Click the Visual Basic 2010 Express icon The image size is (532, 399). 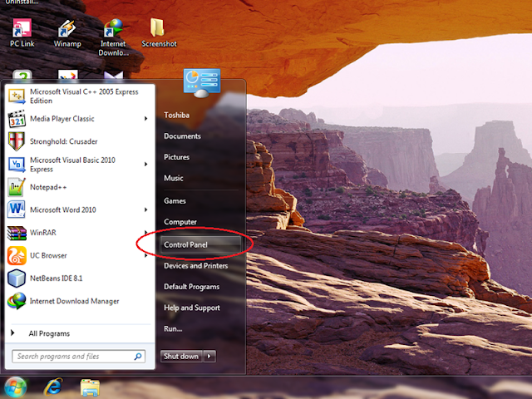17,165
